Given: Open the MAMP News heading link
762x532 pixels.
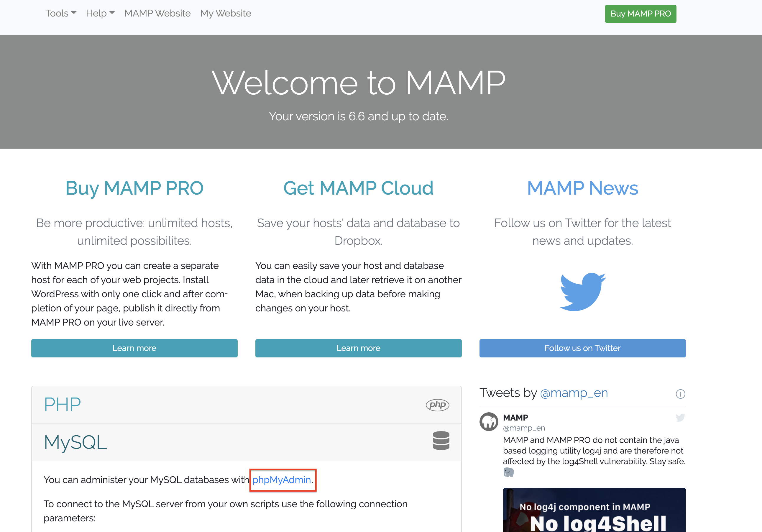Looking at the screenshot, I should click(x=582, y=188).
